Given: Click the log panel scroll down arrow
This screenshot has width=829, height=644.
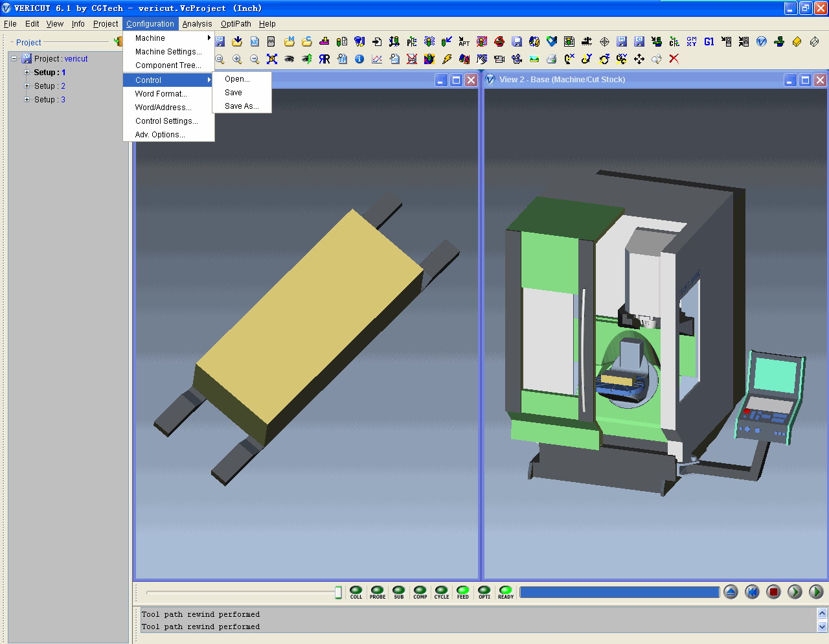Looking at the screenshot, I should click(x=823, y=627).
